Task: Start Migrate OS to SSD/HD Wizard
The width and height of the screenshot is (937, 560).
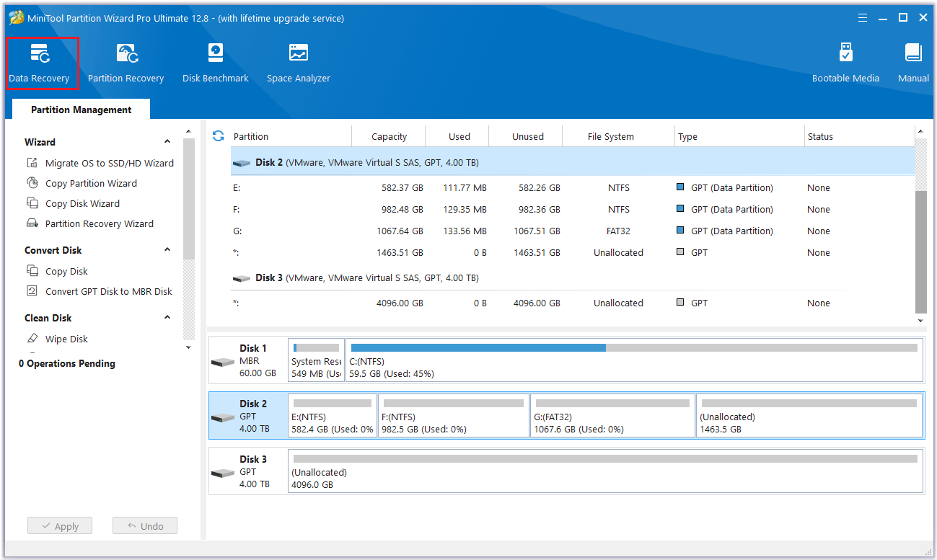Action: point(100,163)
